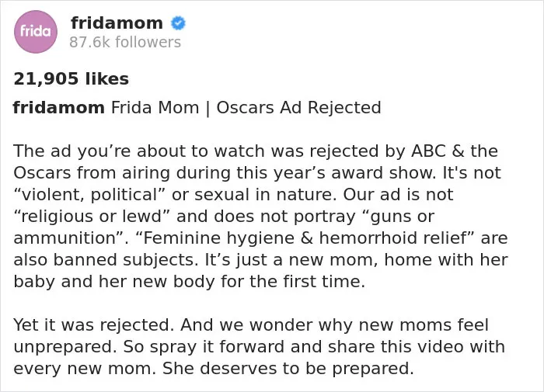Open the 21,905 likes list
This screenshot has height=392, width=544.
click(71, 78)
